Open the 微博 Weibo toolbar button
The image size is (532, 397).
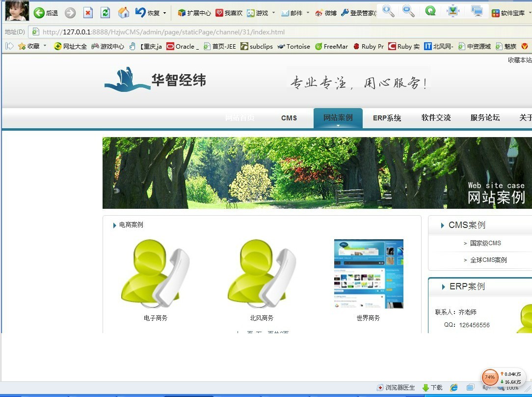click(326, 13)
